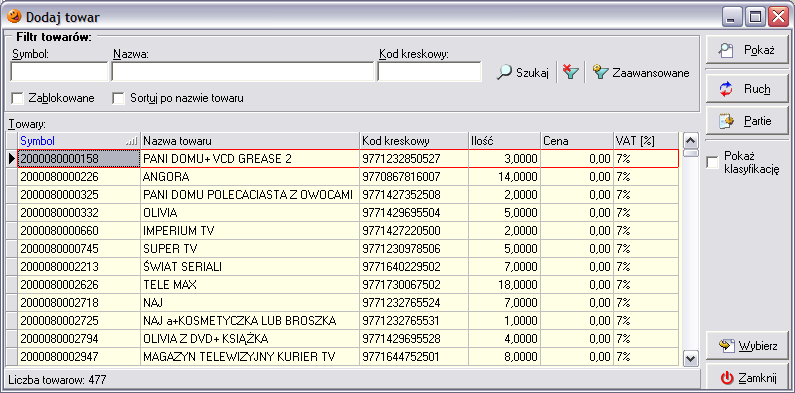Screen dimensions: 795x393
Task: Click symbol 2000080000158 cell
Action: [x=79, y=159]
